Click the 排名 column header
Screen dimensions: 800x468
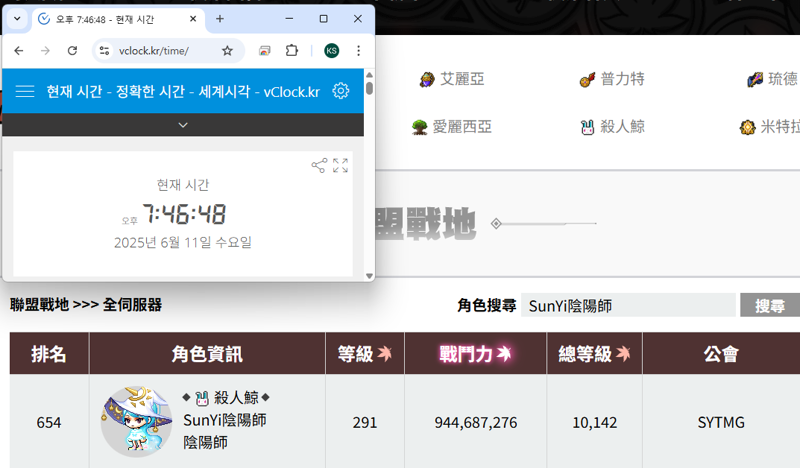[x=49, y=354]
